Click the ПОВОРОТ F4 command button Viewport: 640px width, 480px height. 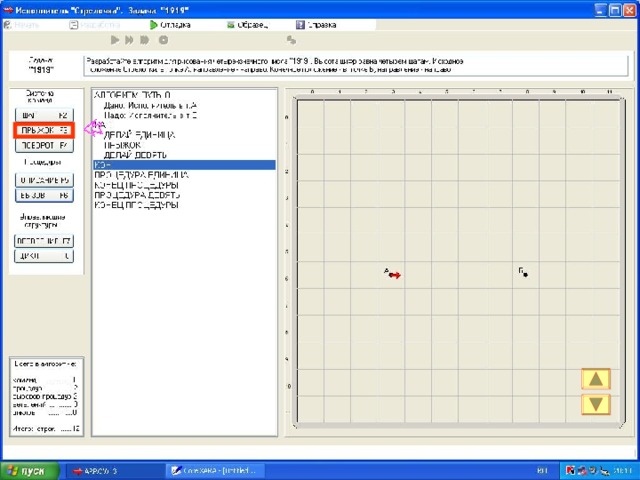tap(44, 145)
